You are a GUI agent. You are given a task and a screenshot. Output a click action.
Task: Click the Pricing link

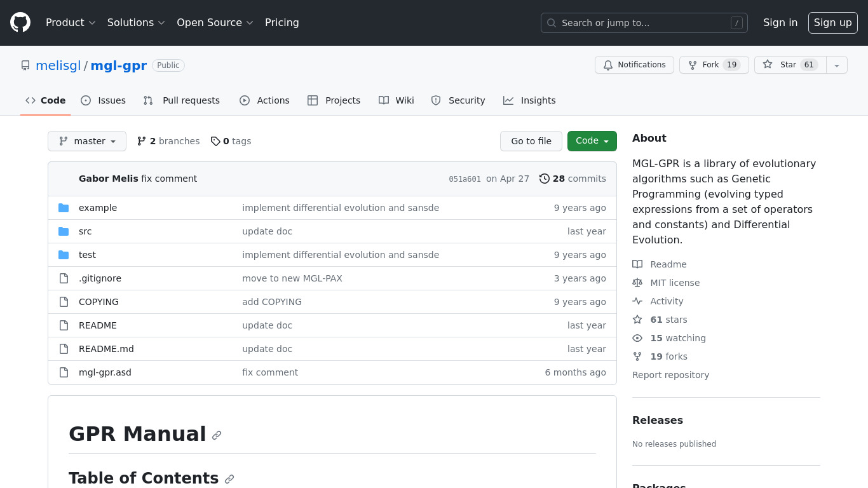[x=282, y=22]
